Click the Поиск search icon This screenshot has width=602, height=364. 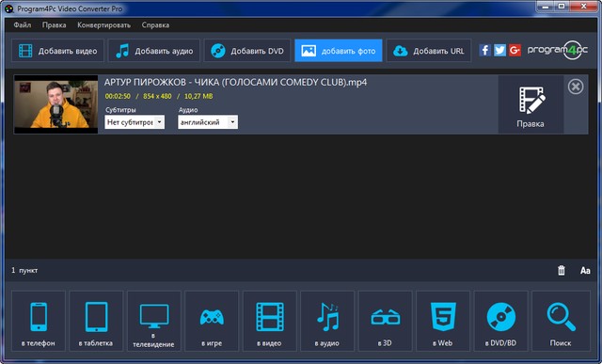[x=561, y=321]
